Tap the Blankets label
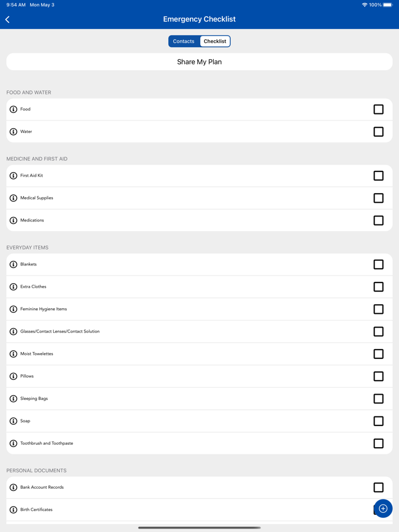Image resolution: width=399 pixels, height=532 pixels. 28,264
